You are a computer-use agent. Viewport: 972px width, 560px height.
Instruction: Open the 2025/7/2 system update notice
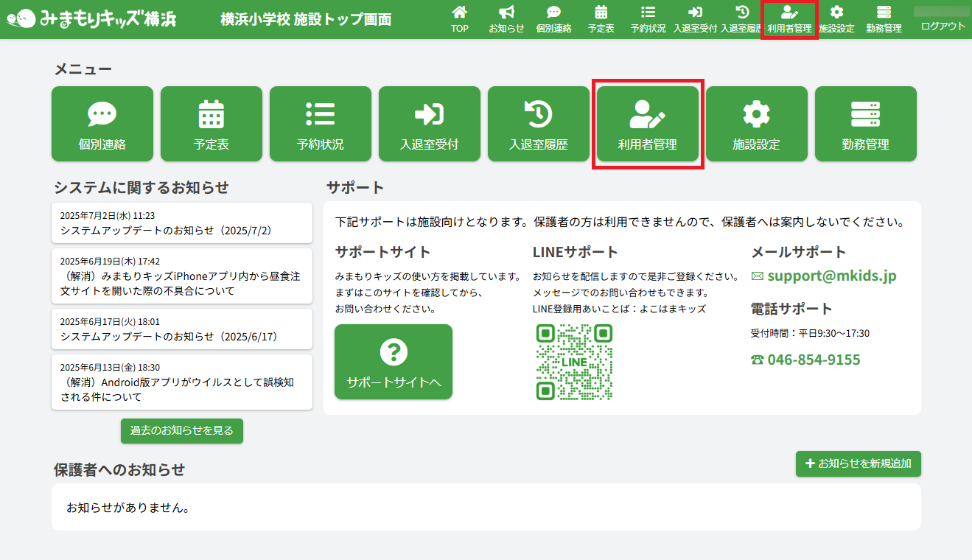182,223
